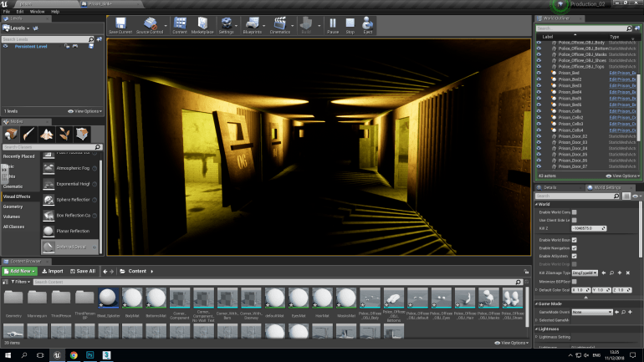This screenshot has width=644, height=362.
Task: Toggle the Enable World Bounds Checks checkbox
Action: point(574,240)
